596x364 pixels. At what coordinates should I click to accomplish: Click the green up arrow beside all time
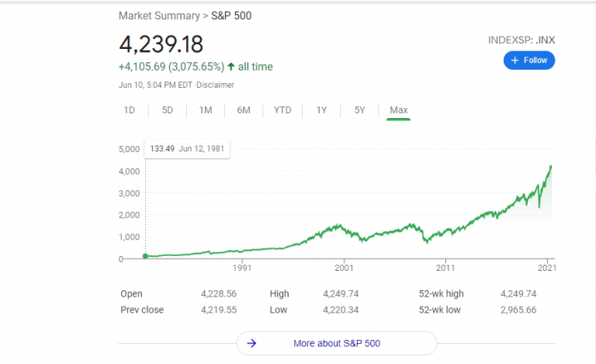pyautogui.click(x=231, y=67)
